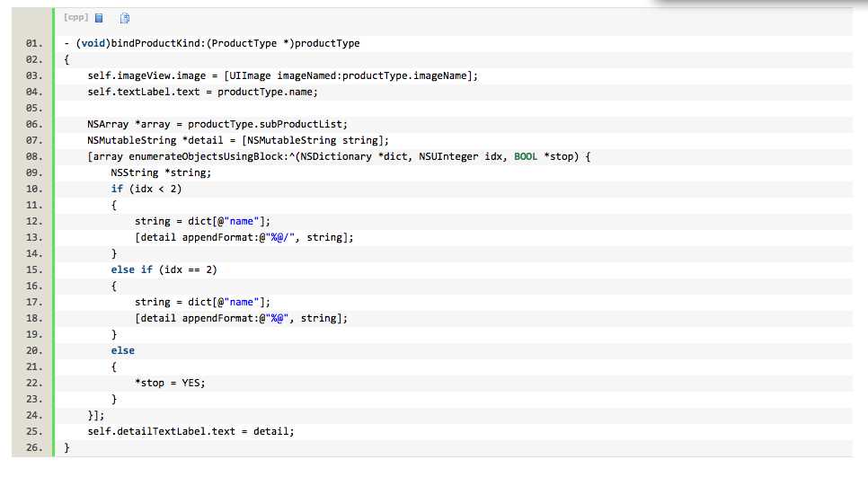Click the line number 13.
868x477 pixels.
tap(34, 237)
